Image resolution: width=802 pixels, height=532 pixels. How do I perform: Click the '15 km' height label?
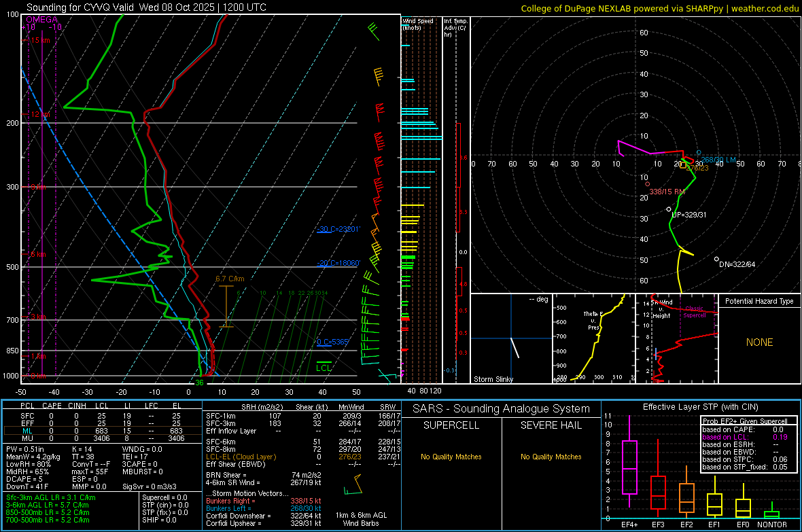[41, 40]
